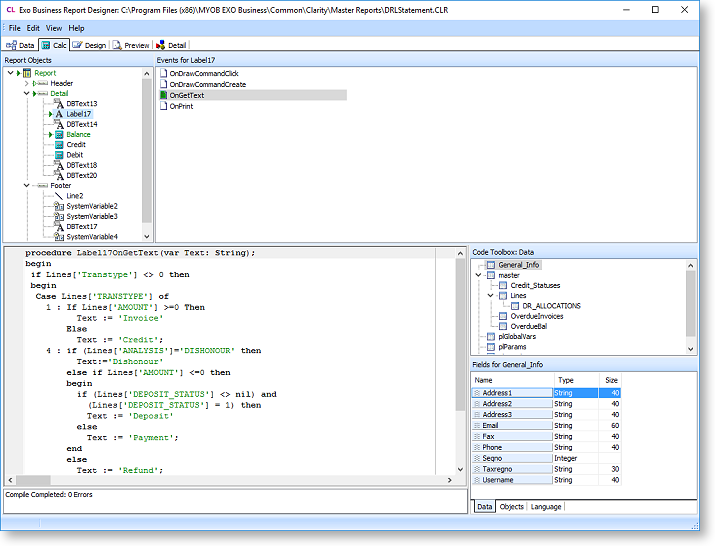This screenshot has width=715, height=546.
Task: Click the Line2 line object icon
Action: click(59, 196)
